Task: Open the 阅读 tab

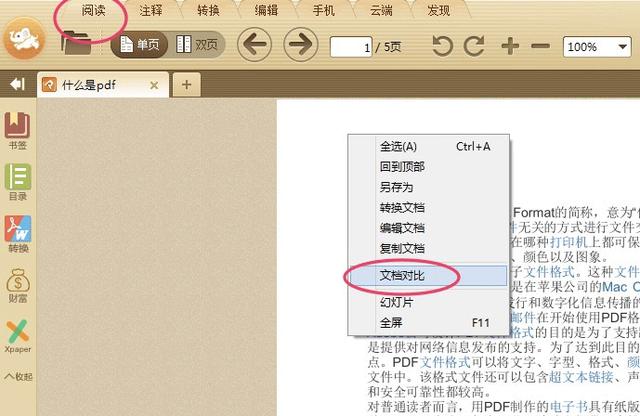Action: (93, 10)
